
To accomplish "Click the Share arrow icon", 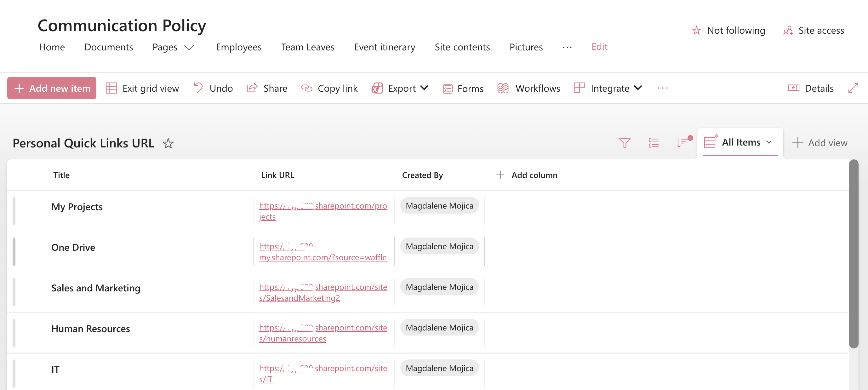I will [252, 88].
